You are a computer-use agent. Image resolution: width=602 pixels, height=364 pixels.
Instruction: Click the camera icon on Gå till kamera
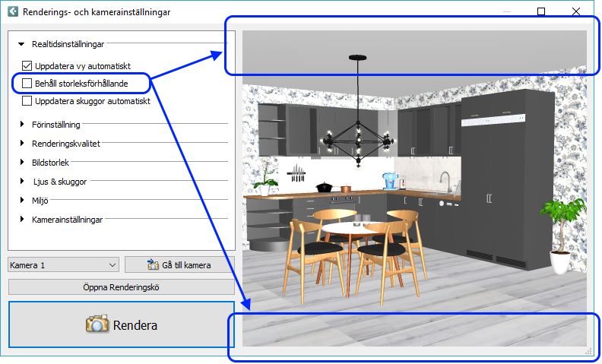152,265
